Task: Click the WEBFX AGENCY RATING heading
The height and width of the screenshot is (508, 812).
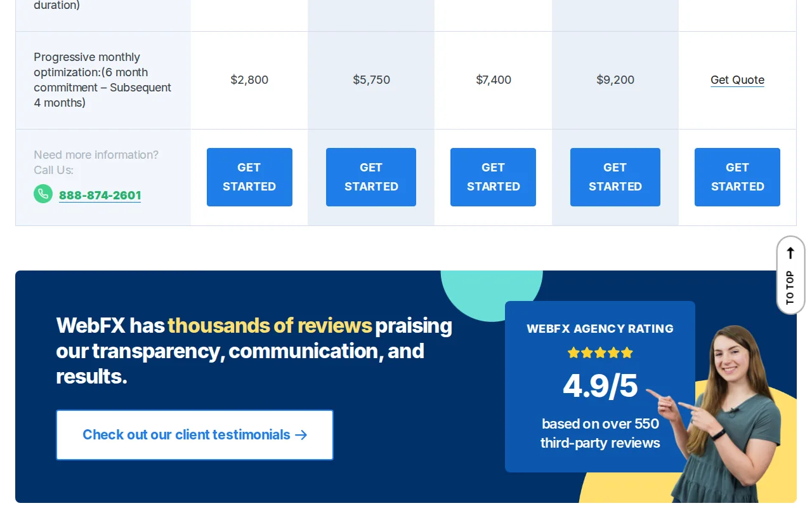Action: coord(600,329)
